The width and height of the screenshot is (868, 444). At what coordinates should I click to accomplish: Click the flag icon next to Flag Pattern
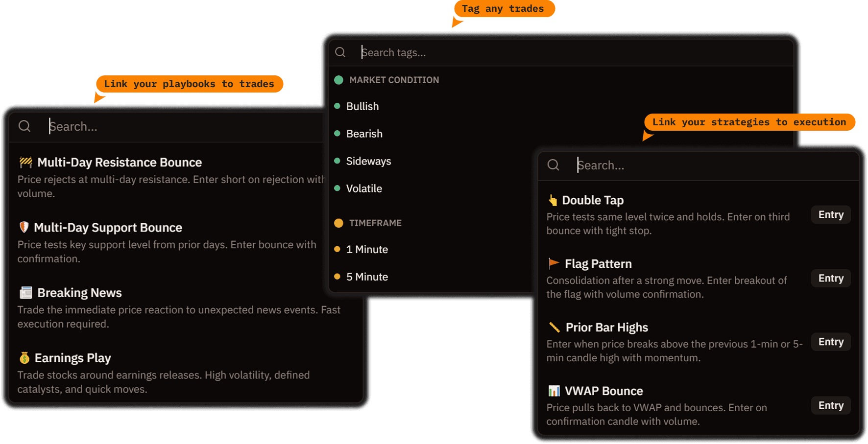coord(554,263)
